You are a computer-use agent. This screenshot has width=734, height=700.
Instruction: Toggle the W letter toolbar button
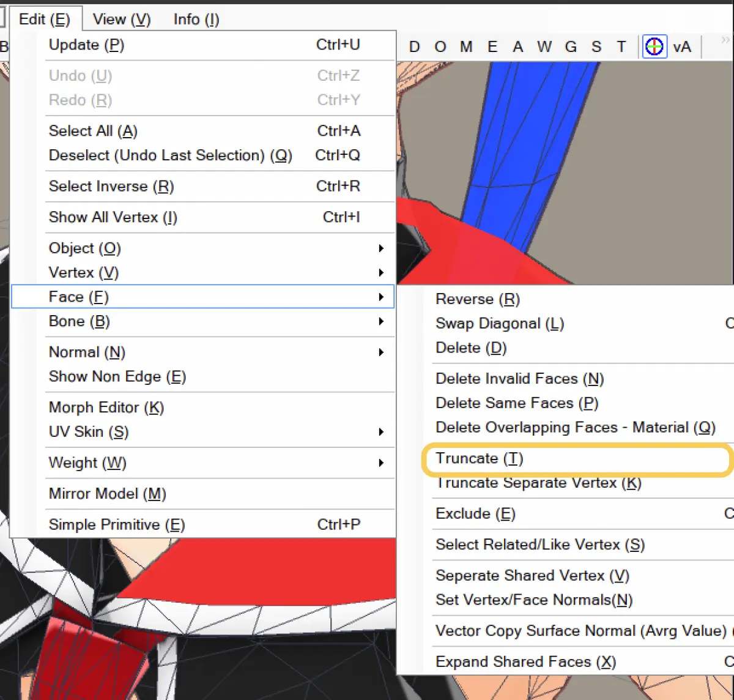544,47
